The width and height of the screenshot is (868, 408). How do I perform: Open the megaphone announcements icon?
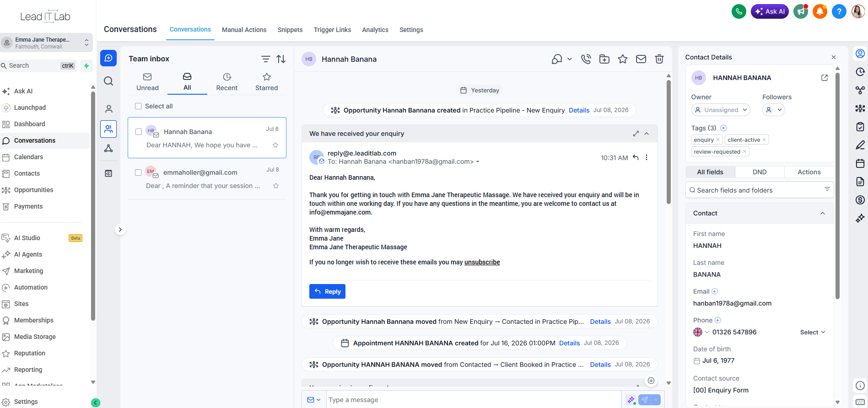coord(801,11)
